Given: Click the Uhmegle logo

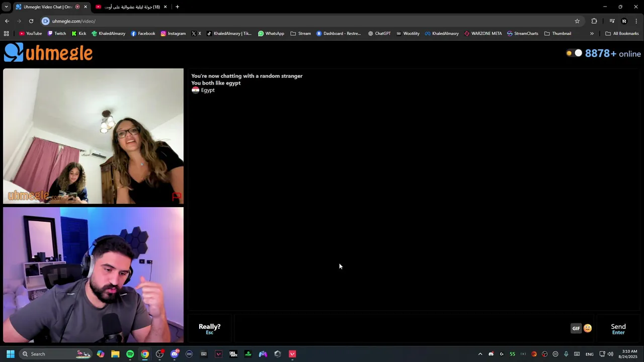Looking at the screenshot, I should 48,53.
